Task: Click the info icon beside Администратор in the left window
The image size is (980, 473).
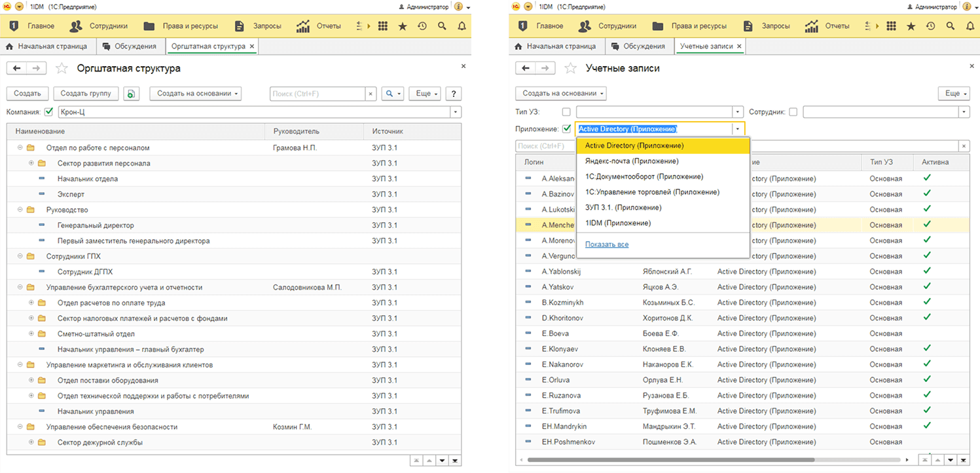Action: point(458,7)
